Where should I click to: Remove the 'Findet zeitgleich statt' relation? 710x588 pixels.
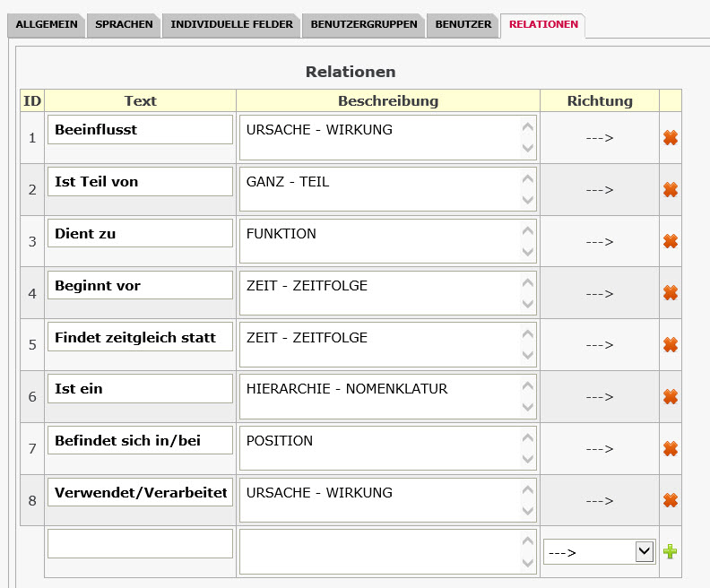(x=670, y=345)
